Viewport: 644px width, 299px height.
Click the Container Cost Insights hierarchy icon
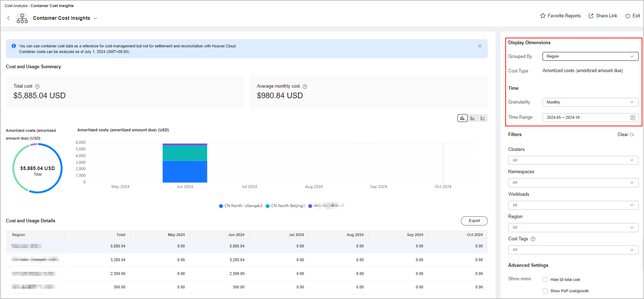(x=22, y=18)
